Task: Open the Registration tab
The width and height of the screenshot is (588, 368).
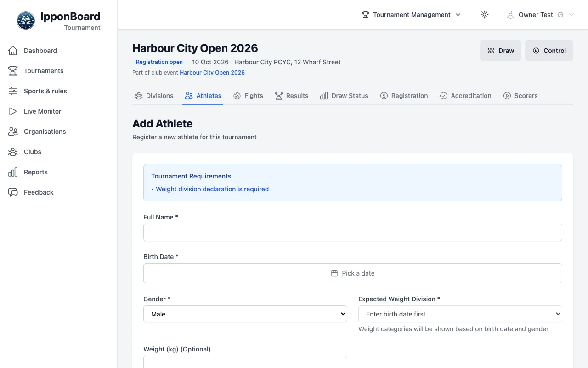Action: (x=404, y=96)
